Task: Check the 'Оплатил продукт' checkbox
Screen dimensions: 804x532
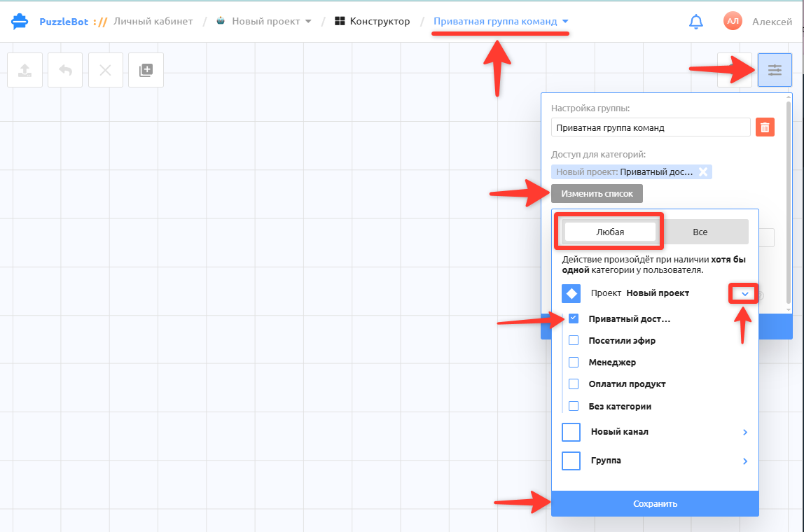Action: pyautogui.click(x=574, y=384)
